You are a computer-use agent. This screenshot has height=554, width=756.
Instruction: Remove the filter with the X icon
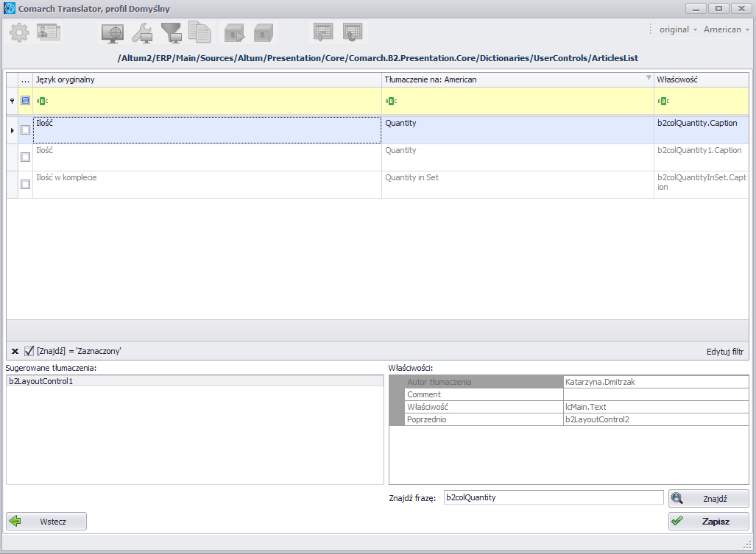point(15,351)
